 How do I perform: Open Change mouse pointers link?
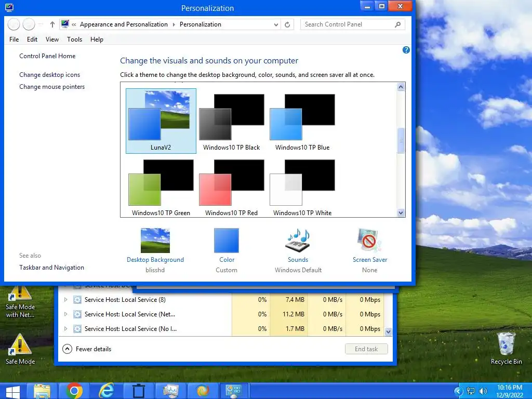coord(52,87)
